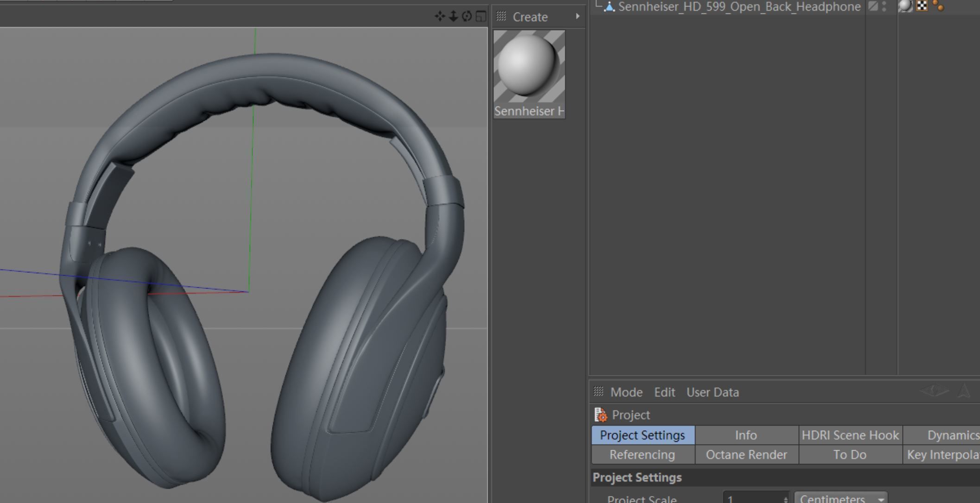Open the Referencing tab
The height and width of the screenshot is (503, 980).
[643, 455]
